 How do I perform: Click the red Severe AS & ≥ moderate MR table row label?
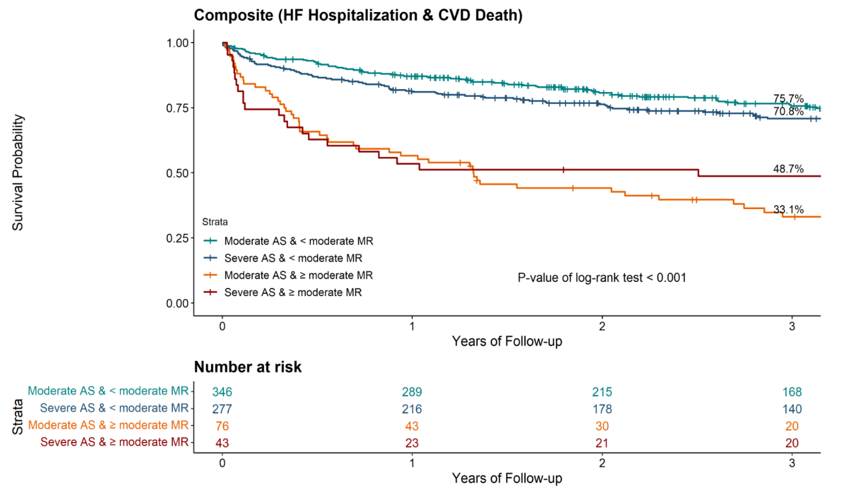click(x=114, y=442)
